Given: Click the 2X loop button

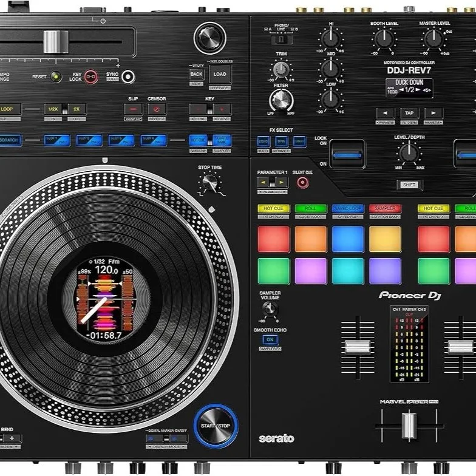Looking at the screenshot, I should [x=76, y=109].
